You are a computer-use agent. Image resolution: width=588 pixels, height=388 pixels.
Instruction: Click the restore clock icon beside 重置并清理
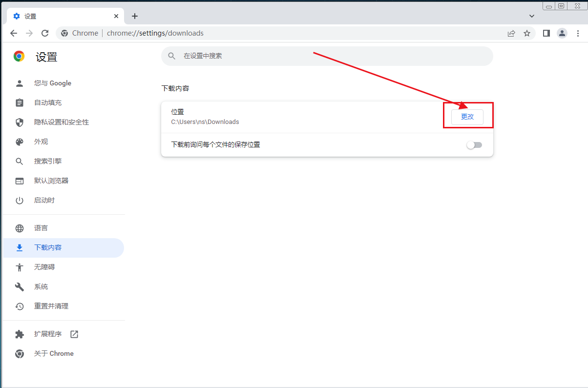[20, 306]
